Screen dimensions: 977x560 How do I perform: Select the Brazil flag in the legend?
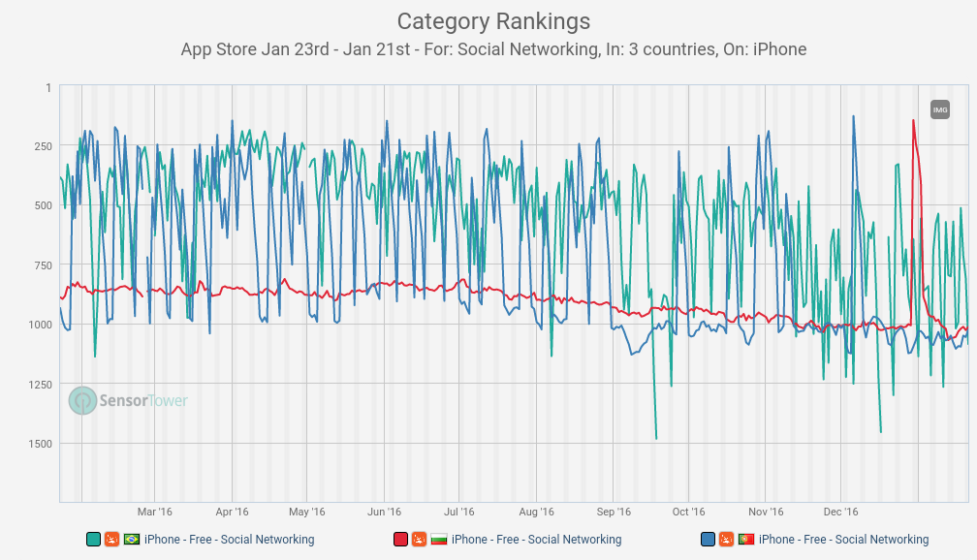coord(132,540)
